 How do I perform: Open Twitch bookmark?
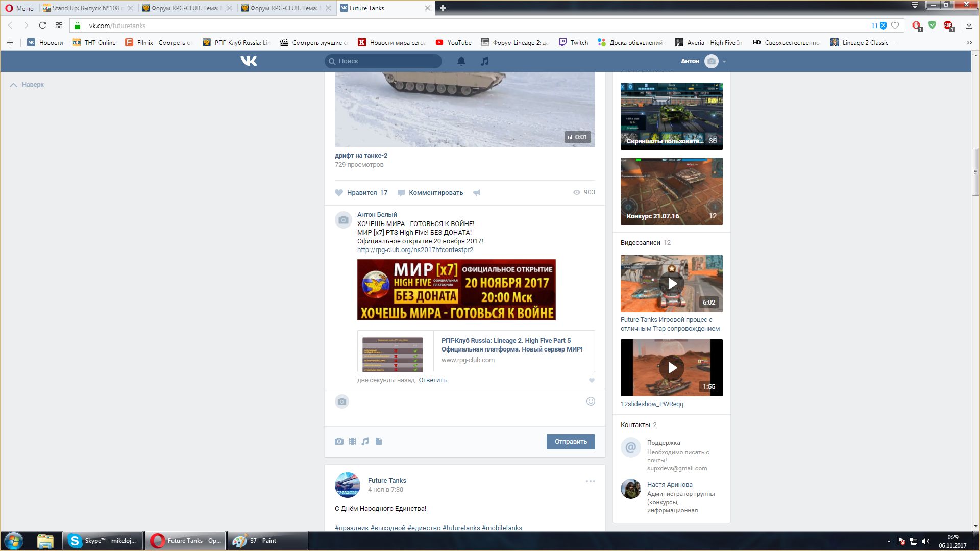(573, 43)
